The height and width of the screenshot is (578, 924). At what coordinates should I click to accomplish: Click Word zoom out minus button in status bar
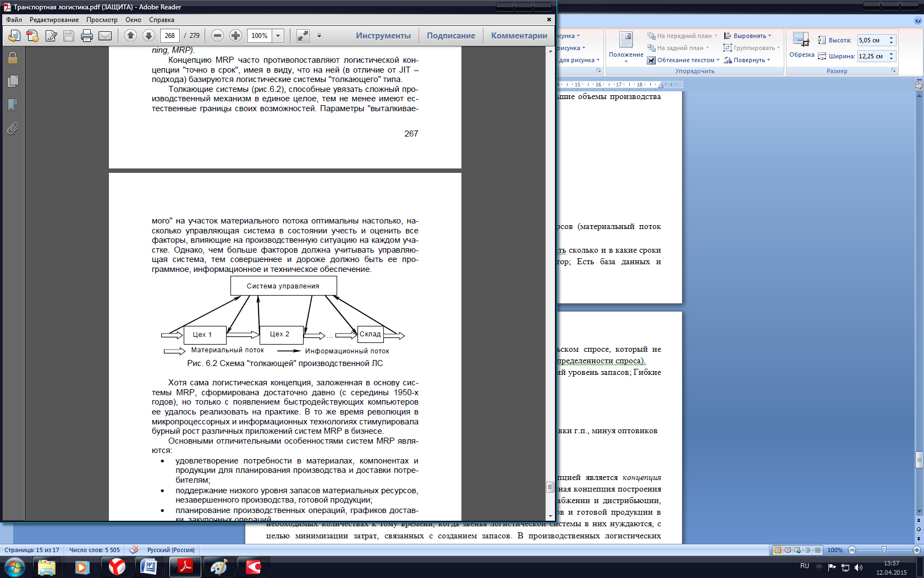pyautogui.click(x=852, y=550)
